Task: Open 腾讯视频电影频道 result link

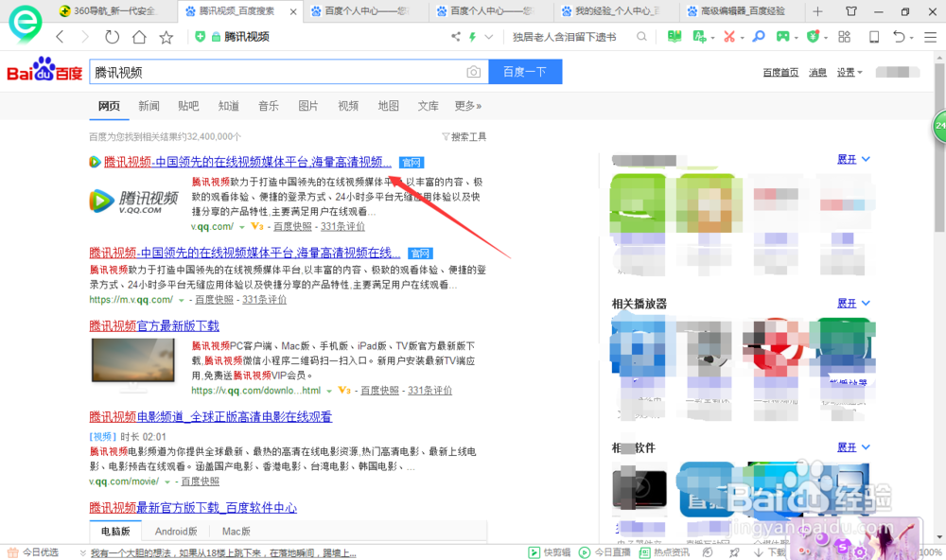Action: 211,416
